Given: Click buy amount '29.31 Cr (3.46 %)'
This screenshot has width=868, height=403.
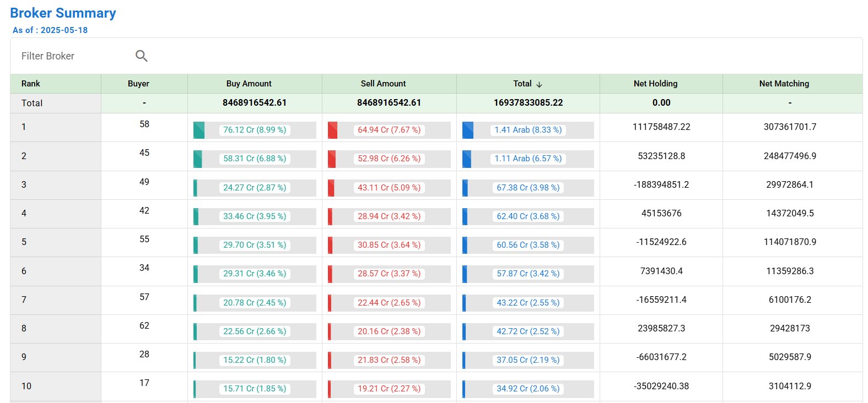Looking at the screenshot, I should pos(255,274).
